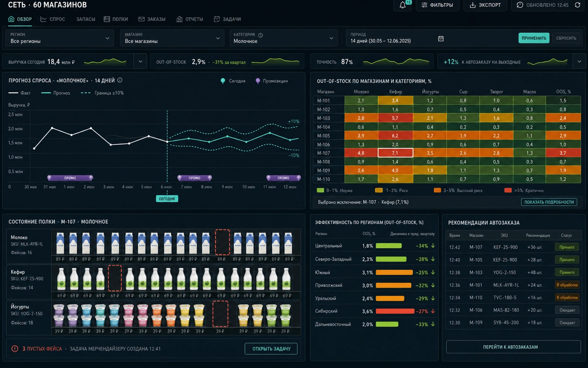Open the Обзор tab
Image resolution: width=588 pixels, height=368 pixels.
20,19
